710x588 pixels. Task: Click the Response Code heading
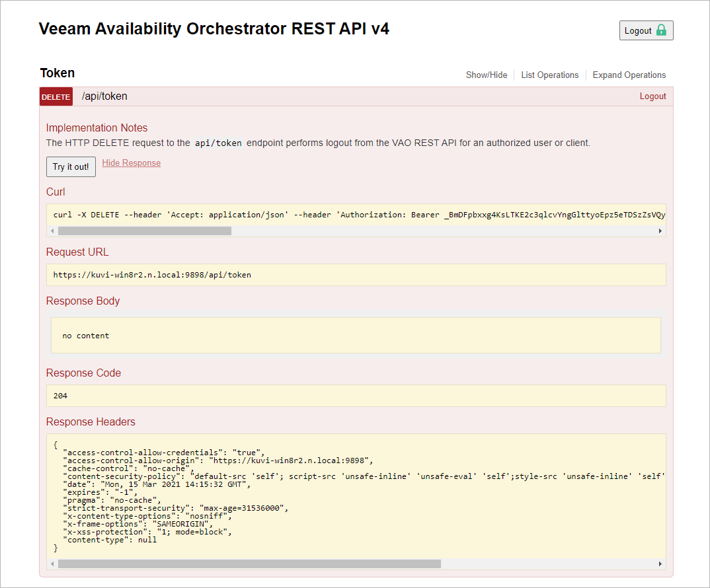click(83, 373)
